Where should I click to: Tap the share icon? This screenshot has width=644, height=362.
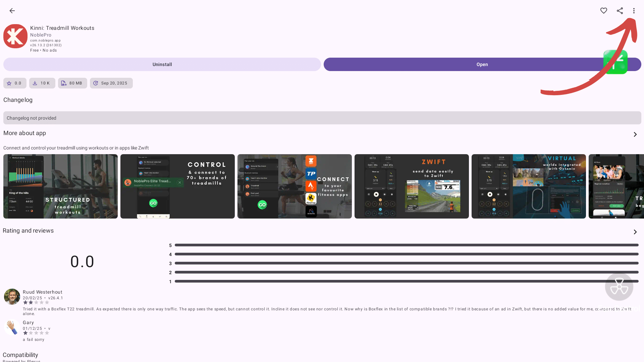coord(620,11)
